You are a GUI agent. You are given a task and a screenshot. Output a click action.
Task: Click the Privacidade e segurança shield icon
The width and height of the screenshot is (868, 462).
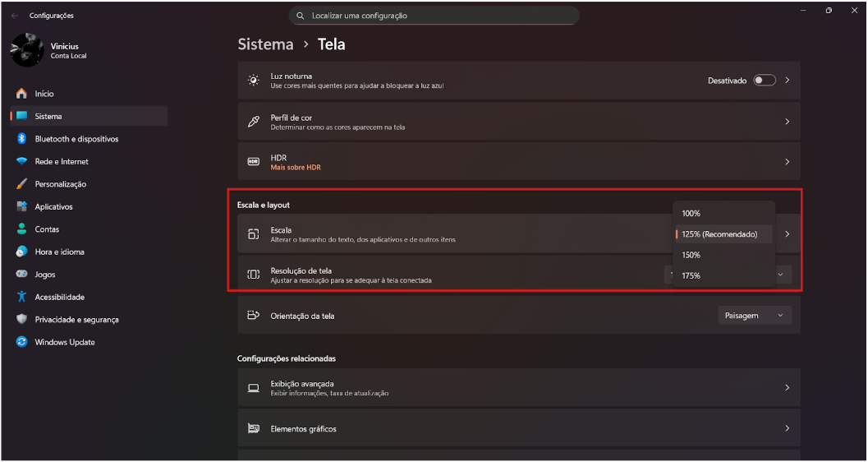click(22, 320)
